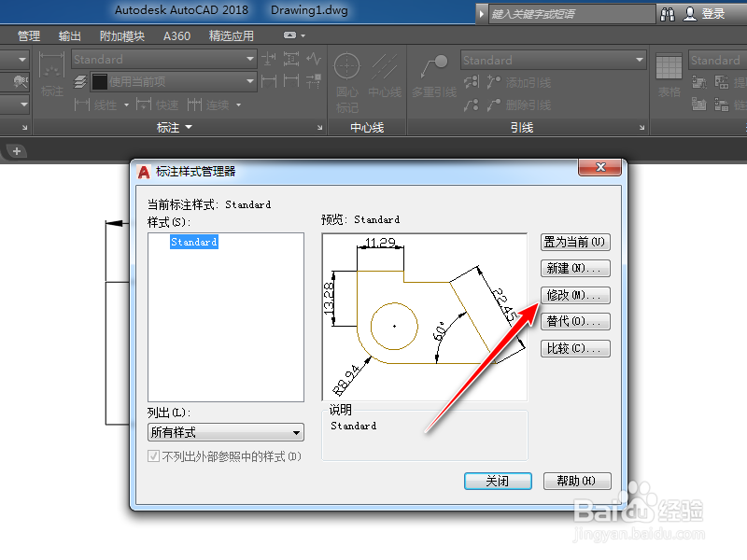Click the 添加引线 add leader icon

pos(494,82)
